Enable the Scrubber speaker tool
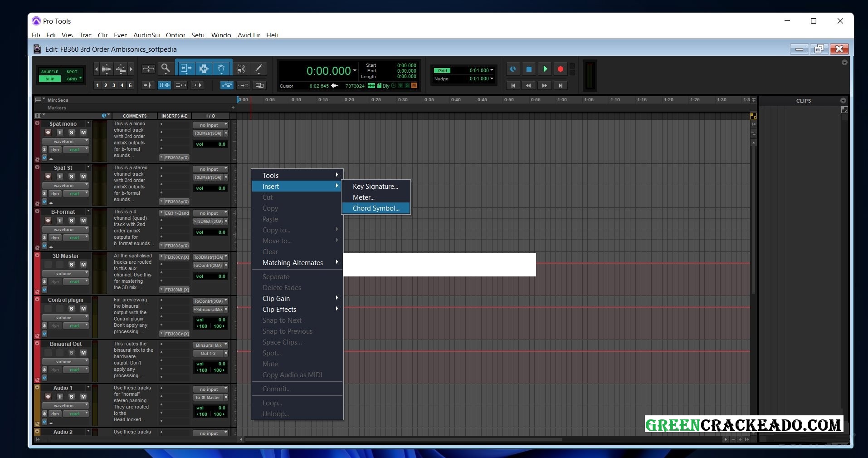The image size is (868, 458). 241,69
